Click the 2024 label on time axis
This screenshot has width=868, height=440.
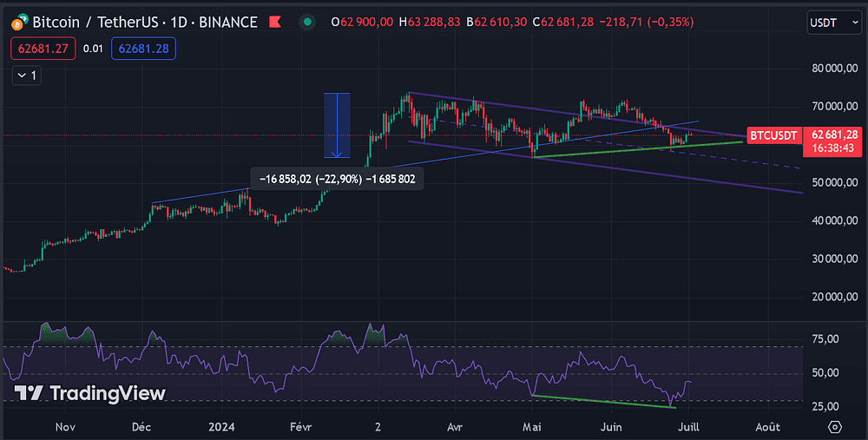(x=221, y=427)
